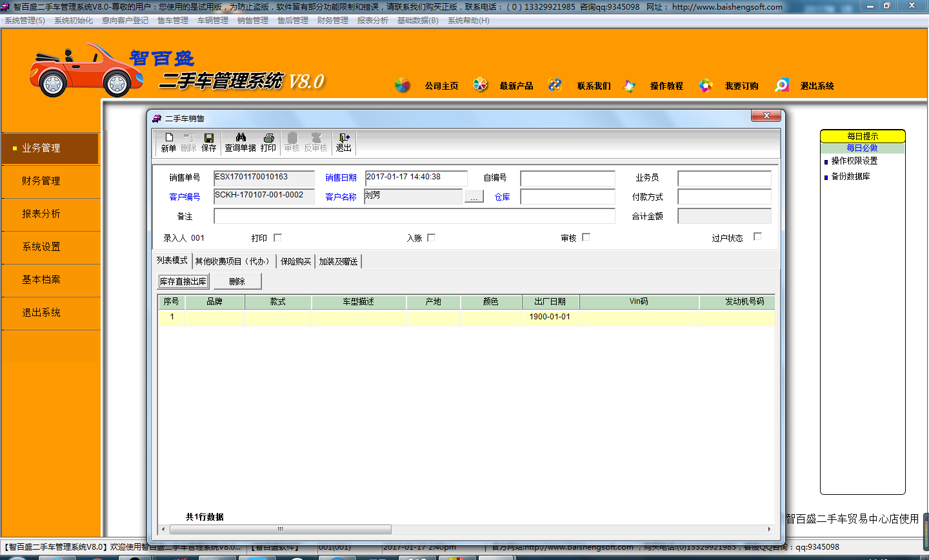Click the blue chain icon beside 联系我们

click(555, 85)
